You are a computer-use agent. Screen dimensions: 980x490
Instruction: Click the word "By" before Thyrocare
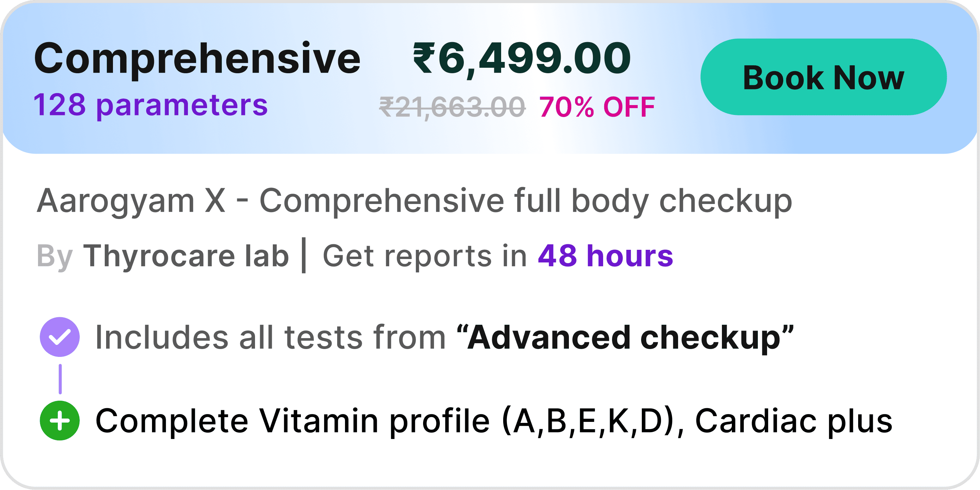54,256
